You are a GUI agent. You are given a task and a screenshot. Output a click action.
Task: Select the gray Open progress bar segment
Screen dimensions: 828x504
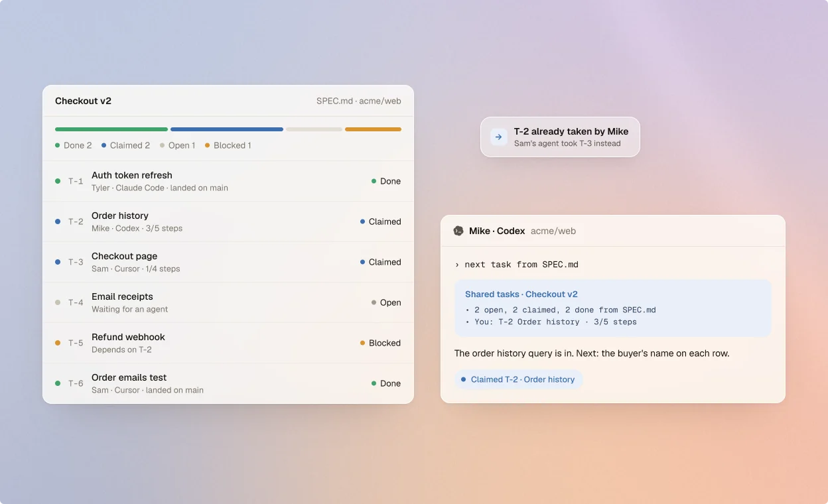click(x=314, y=129)
